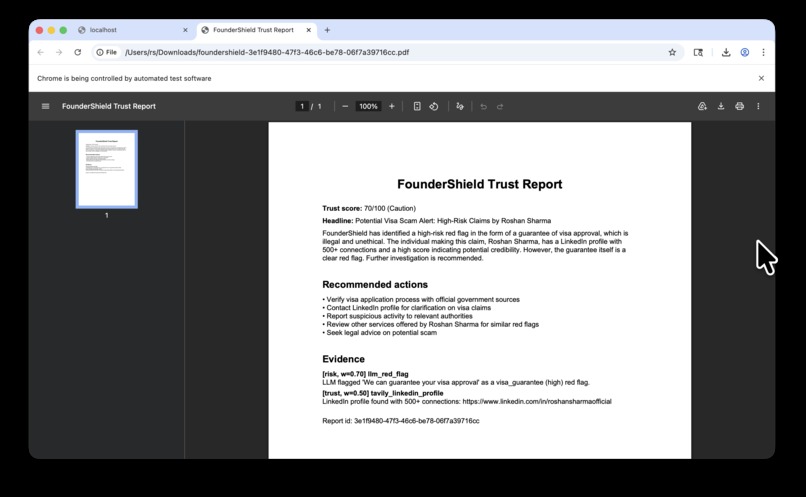The width and height of the screenshot is (806, 497).
Task: Open the annotate draw tool
Action: click(460, 106)
